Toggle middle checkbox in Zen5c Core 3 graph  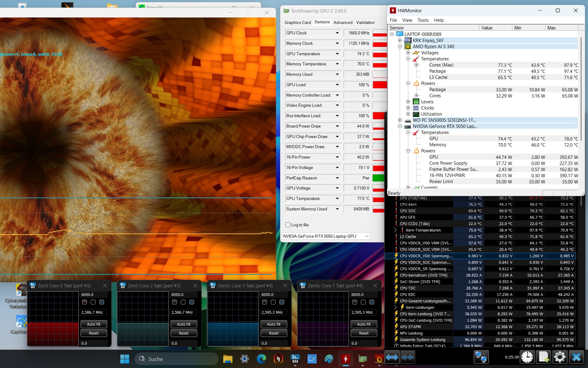coord(273,302)
